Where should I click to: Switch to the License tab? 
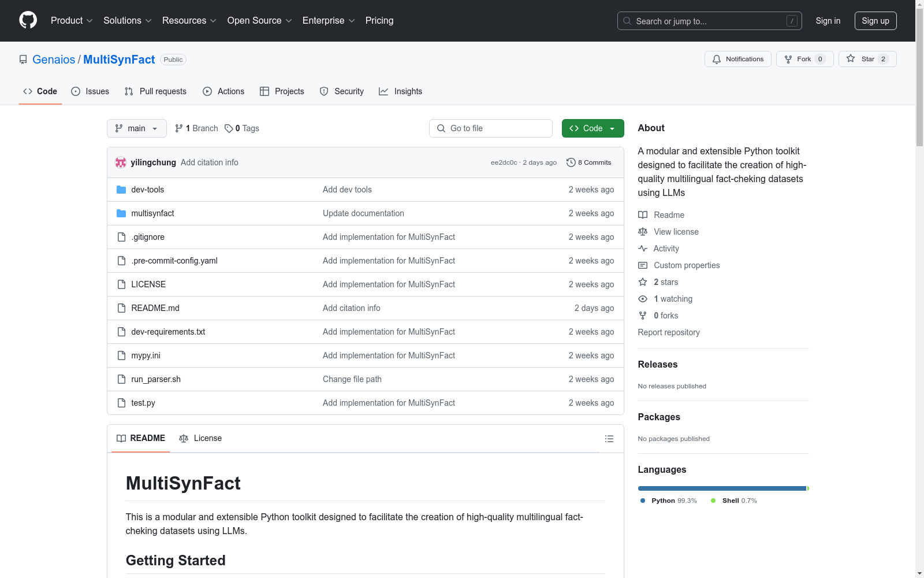[x=200, y=439]
